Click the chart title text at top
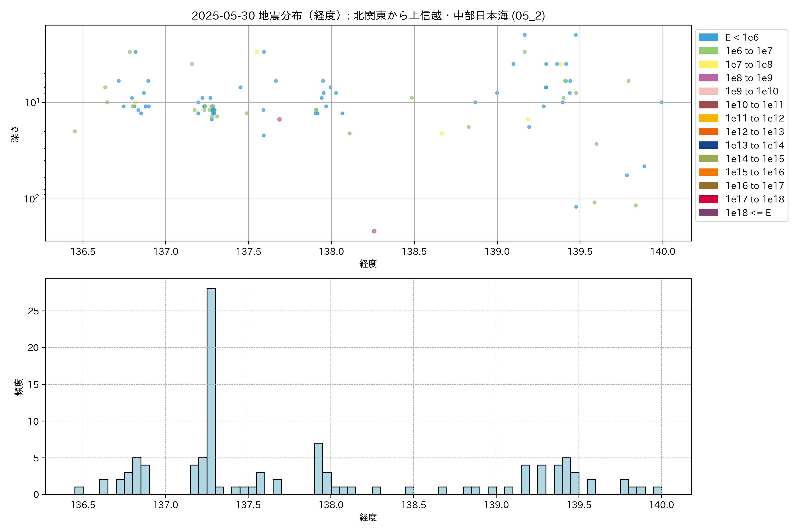This screenshot has height=532, width=798. (368, 16)
